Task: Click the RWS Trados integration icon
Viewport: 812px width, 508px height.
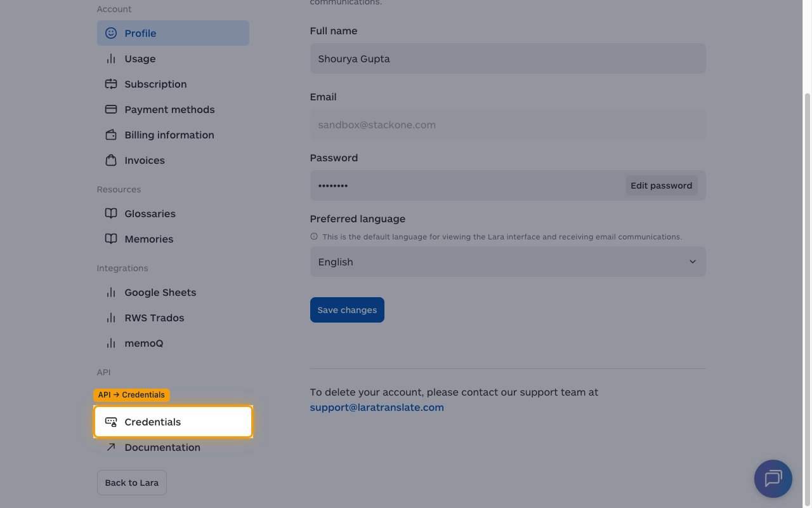Action: [111, 317]
